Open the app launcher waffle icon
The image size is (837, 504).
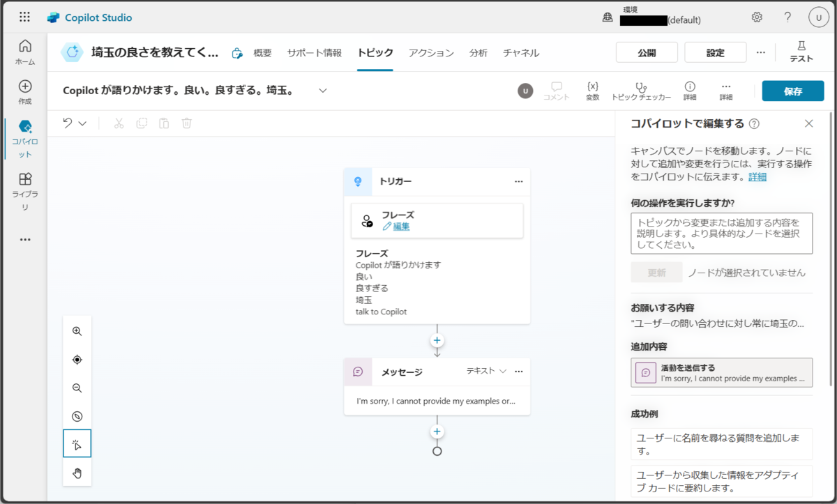pos(24,17)
